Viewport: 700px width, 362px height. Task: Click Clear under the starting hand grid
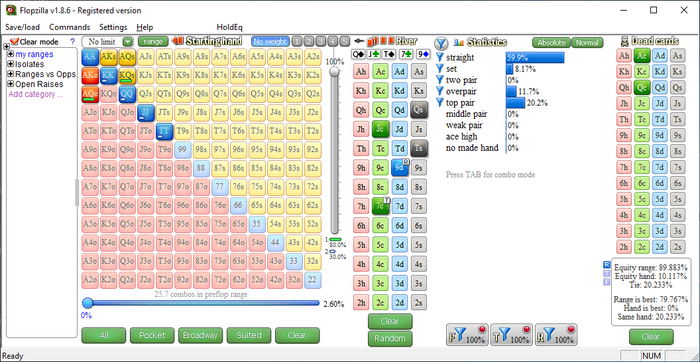(x=297, y=335)
